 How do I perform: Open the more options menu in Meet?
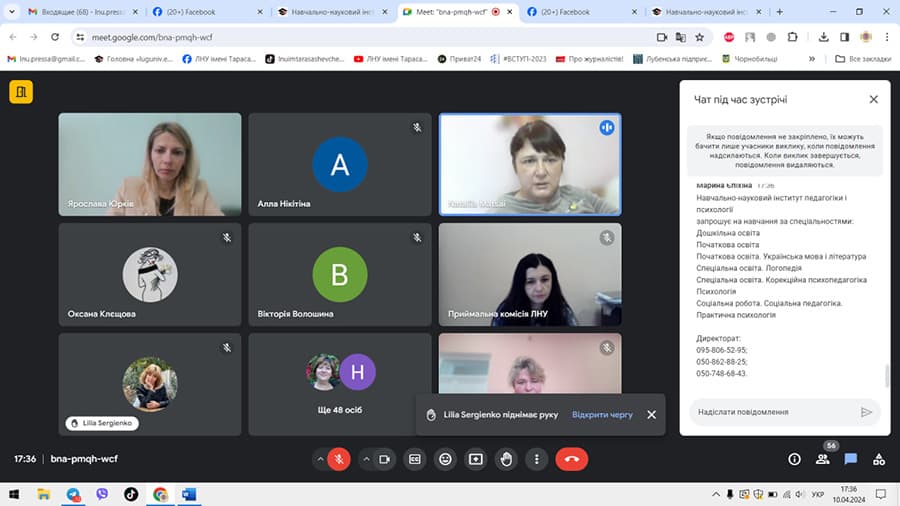click(x=536, y=459)
